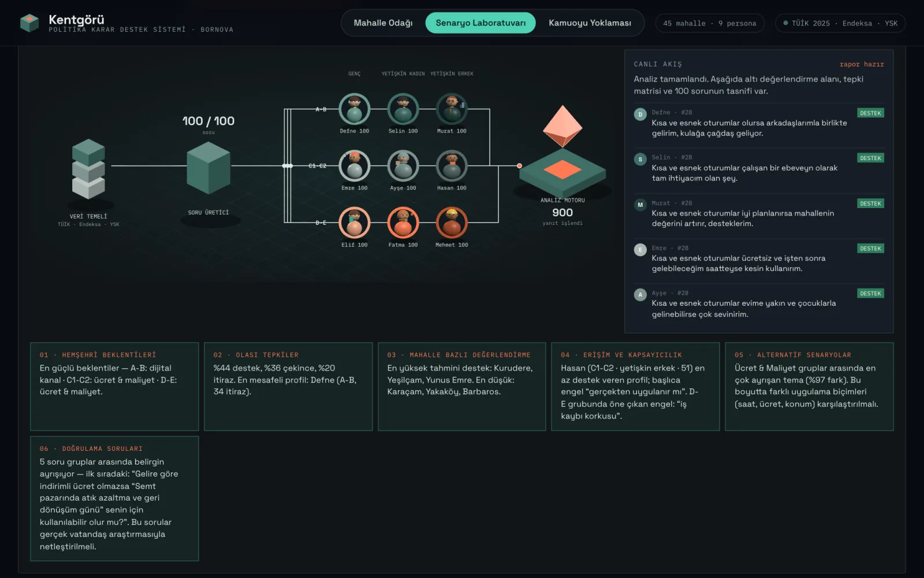The height and width of the screenshot is (578, 924).
Task: Open the Alternatif Senaryolar card
Action: coord(809,387)
